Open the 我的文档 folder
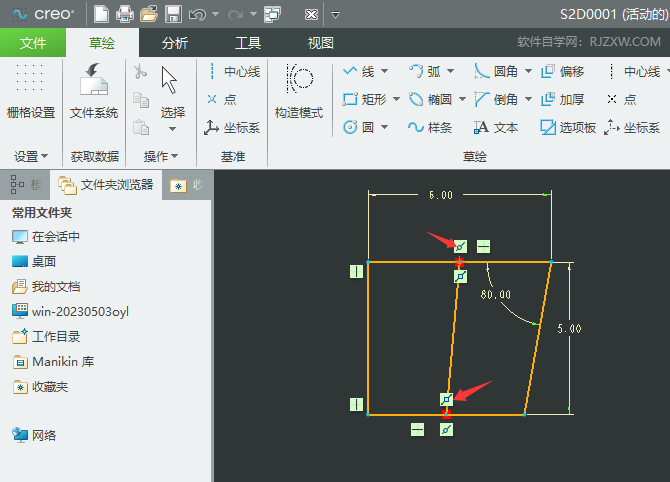 pyautogui.click(x=46, y=287)
